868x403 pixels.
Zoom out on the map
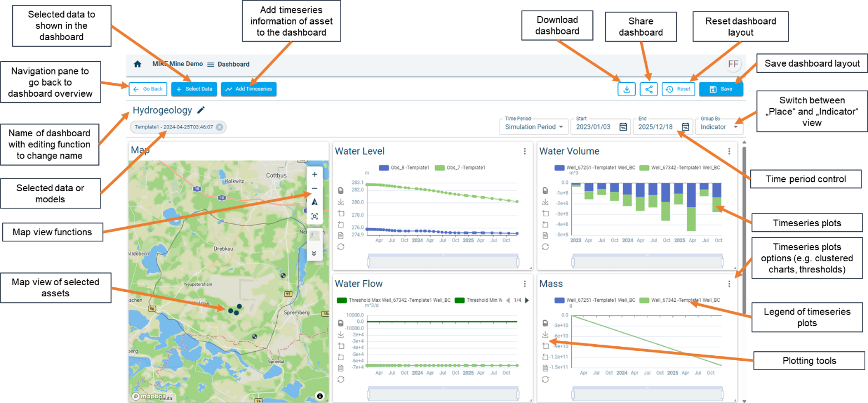(315, 188)
